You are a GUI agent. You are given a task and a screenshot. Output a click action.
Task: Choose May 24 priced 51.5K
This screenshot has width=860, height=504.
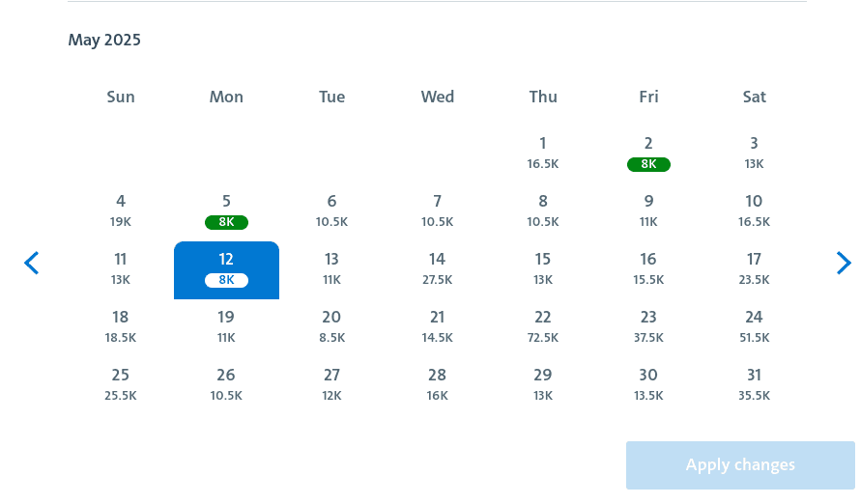pyautogui.click(x=754, y=327)
